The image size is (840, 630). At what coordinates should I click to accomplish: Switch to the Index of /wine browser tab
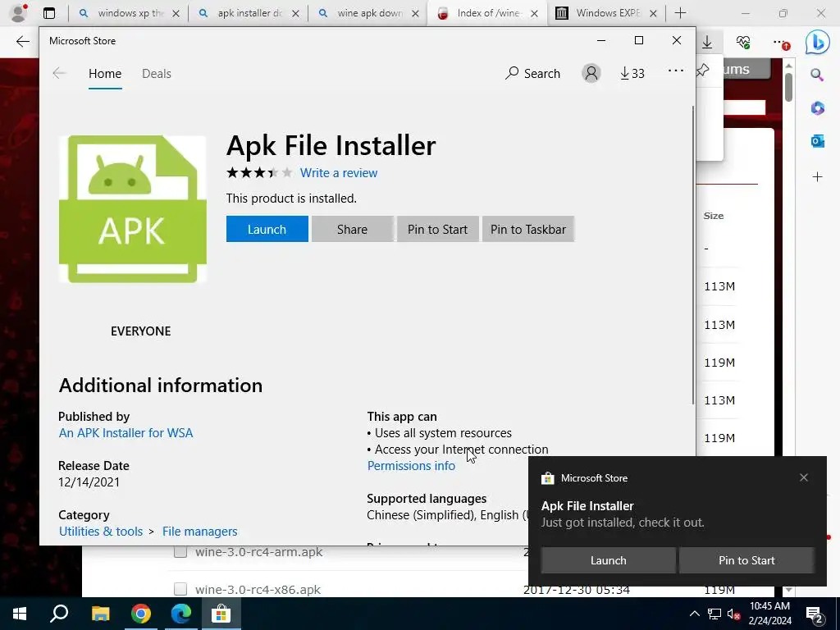click(487, 13)
